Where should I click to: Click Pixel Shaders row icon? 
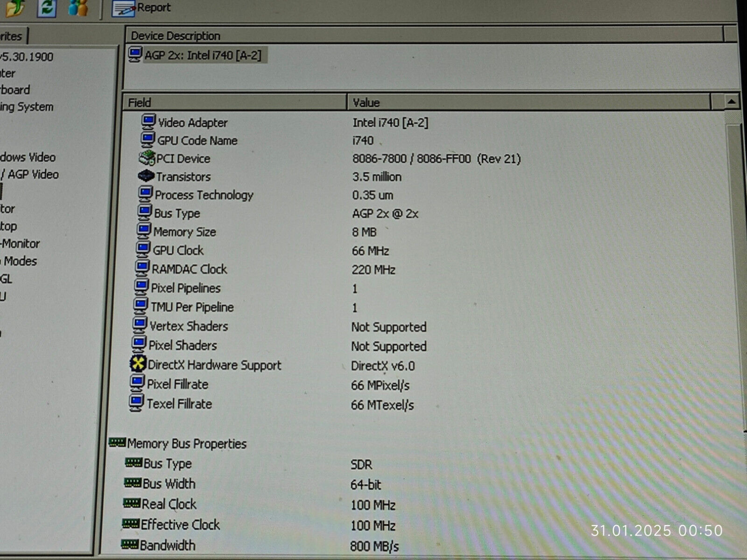[139, 344]
